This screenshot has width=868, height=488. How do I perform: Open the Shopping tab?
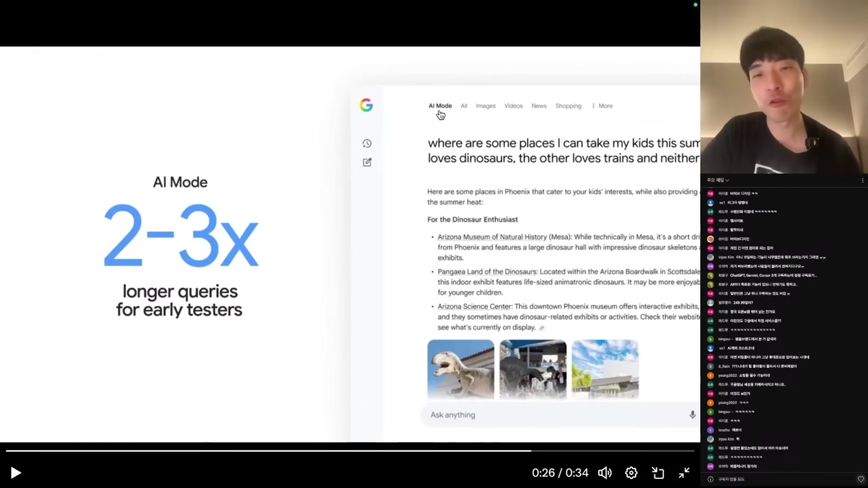568,106
